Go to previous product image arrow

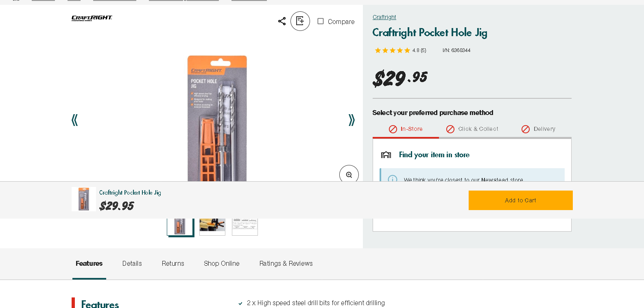(x=75, y=120)
